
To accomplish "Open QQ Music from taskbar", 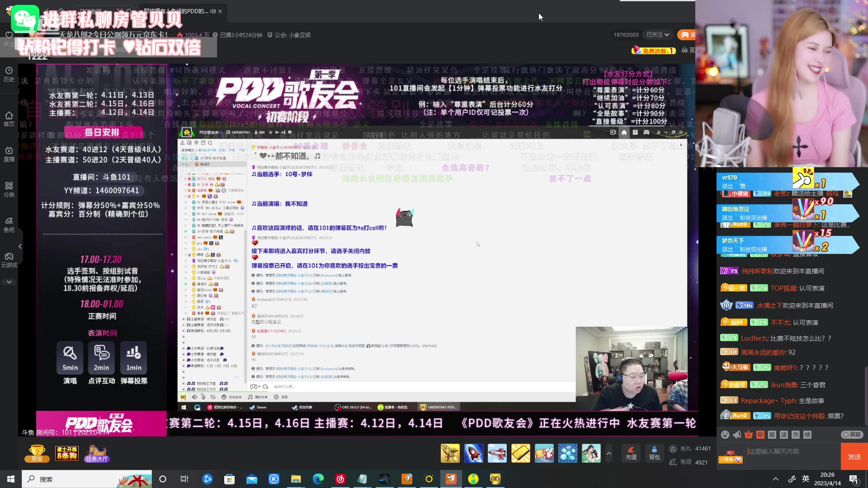I will pos(473,479).
